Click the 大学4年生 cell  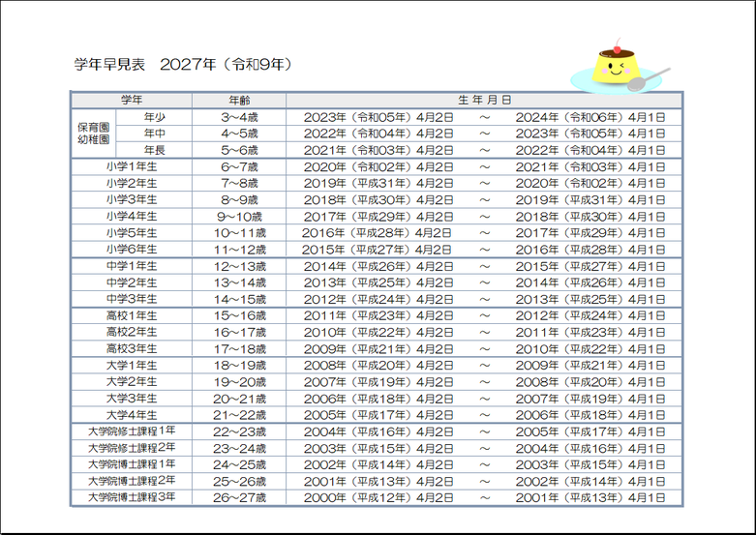(132, 415)
